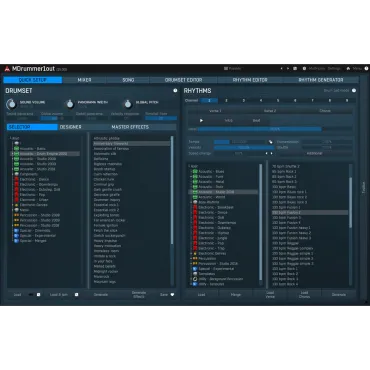370x370 pixels.
Task: Click the red Electronic - Pop drumset icon
Action: tap(16, 195)
